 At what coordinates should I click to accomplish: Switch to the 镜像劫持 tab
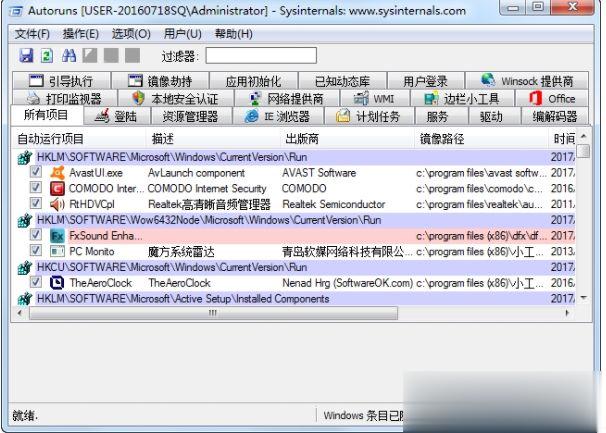click(160, 81)
